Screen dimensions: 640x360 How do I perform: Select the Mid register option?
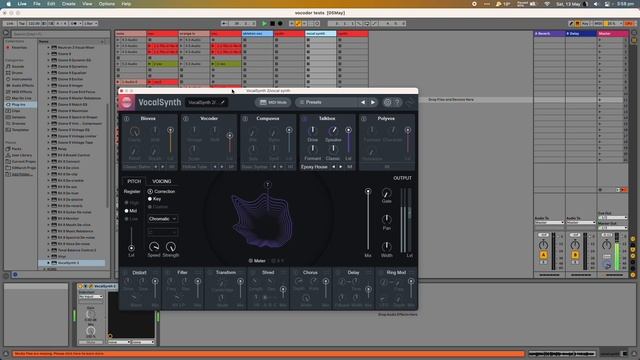[127, 211]
